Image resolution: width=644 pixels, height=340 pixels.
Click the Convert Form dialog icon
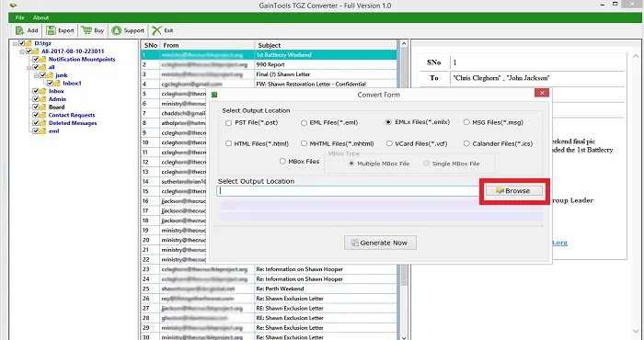point(214,95)
